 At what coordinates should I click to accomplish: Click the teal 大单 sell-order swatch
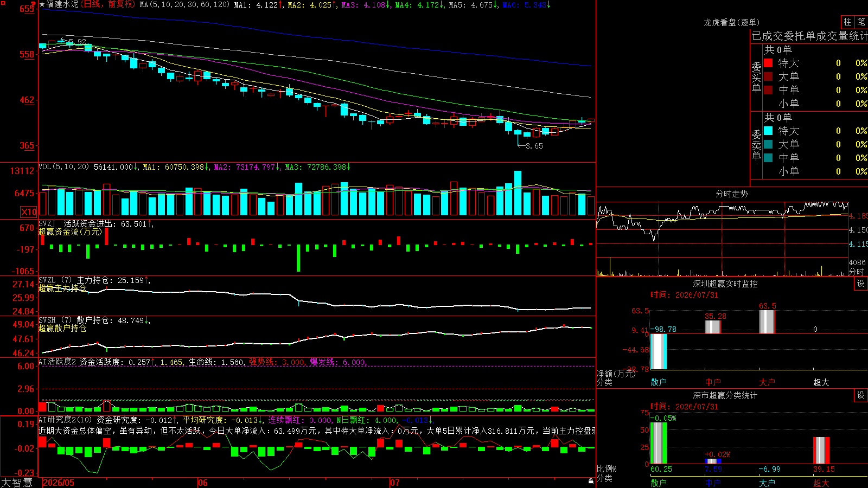tap(768, 144)
